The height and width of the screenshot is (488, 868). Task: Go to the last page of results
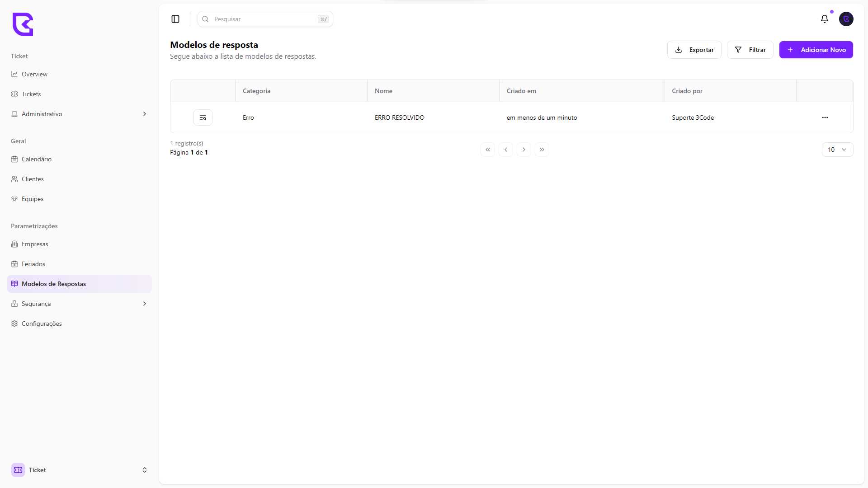542,150
